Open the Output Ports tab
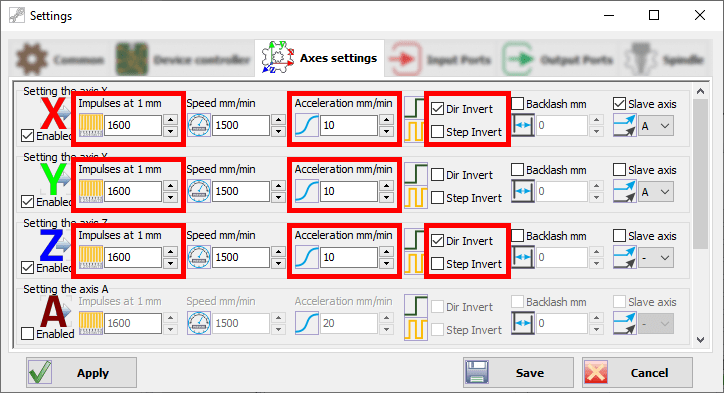724x393 pixels. pos(558,59)
